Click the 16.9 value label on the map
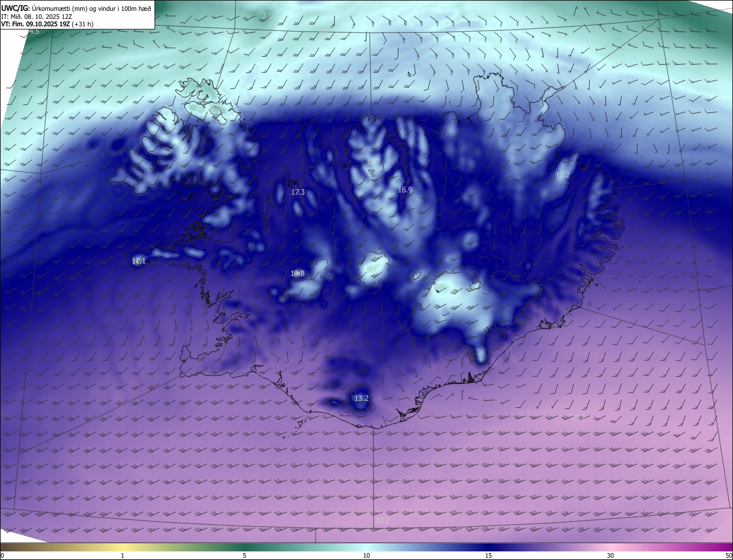The width and height of the screenshot is (733, 560). coord(405,190)
